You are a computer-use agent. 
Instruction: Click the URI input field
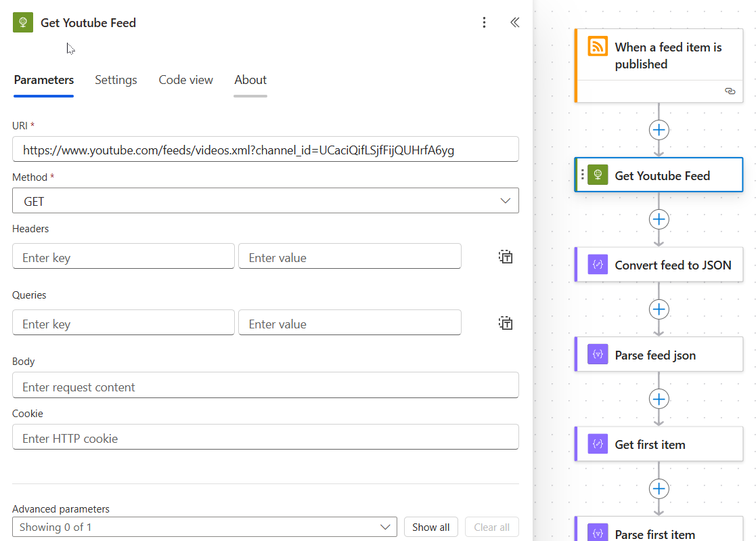coord(265,150)
